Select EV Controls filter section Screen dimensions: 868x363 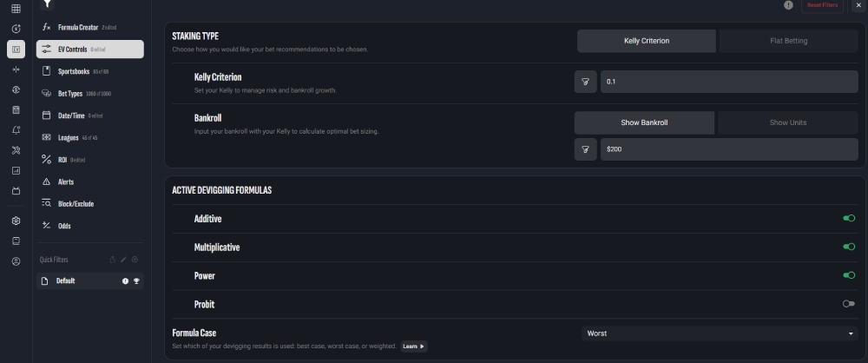tap(89, 49)
